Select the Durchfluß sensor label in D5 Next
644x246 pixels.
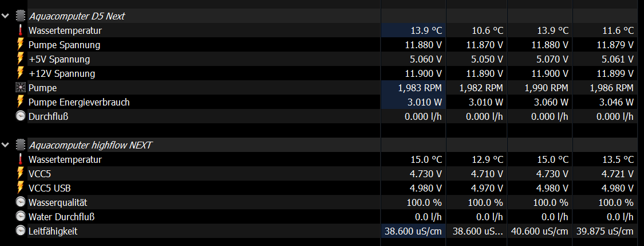click(48, 117)
